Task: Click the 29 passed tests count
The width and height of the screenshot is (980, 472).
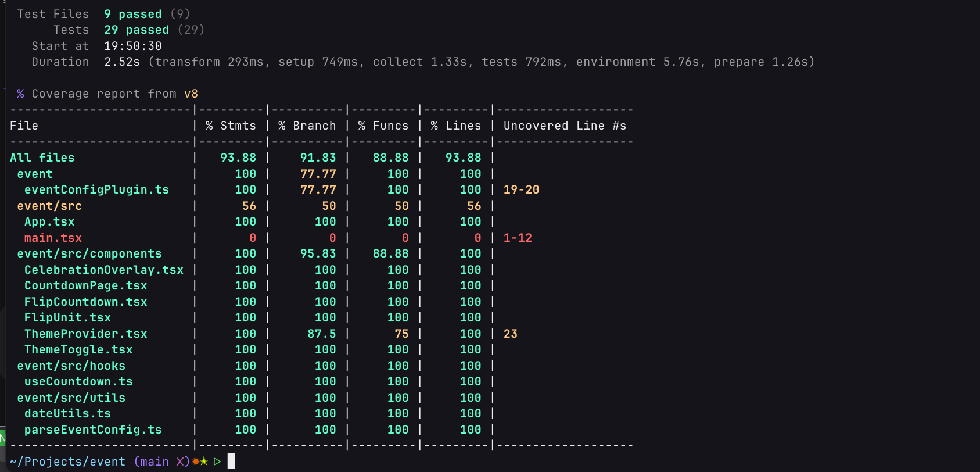Action: pyautogui.click(x=137, y=30)
